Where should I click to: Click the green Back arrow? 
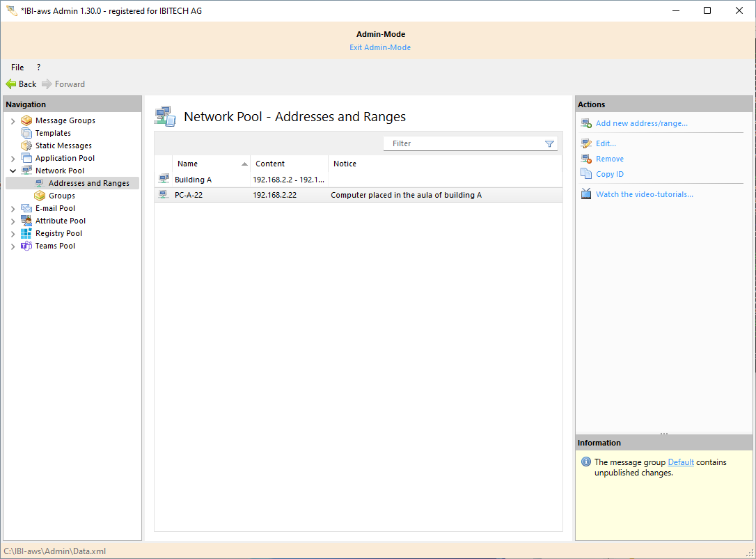(x=11, y=84)
